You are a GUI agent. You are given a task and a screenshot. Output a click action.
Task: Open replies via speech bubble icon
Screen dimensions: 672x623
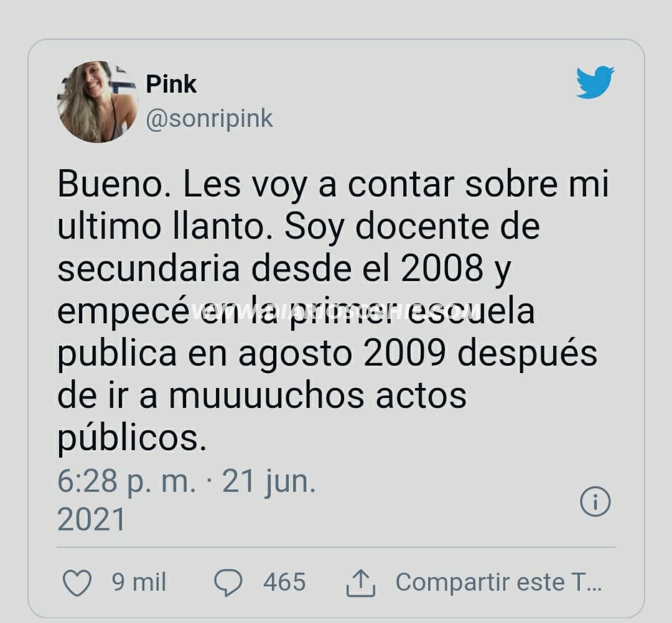tap(228, 583)
